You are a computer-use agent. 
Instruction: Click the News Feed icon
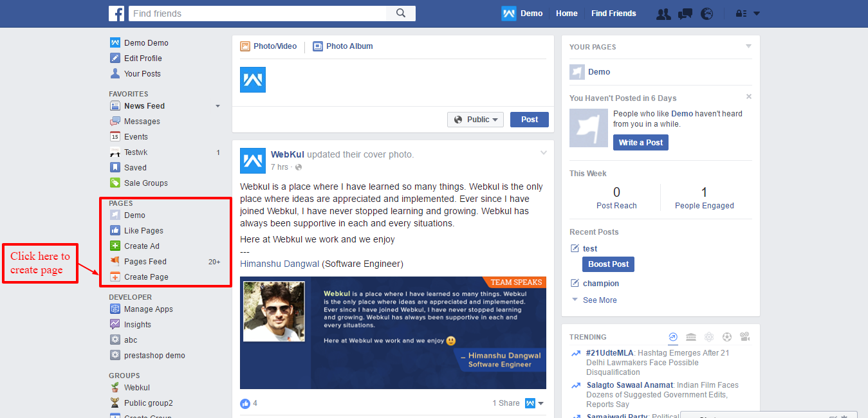(115, 106)
